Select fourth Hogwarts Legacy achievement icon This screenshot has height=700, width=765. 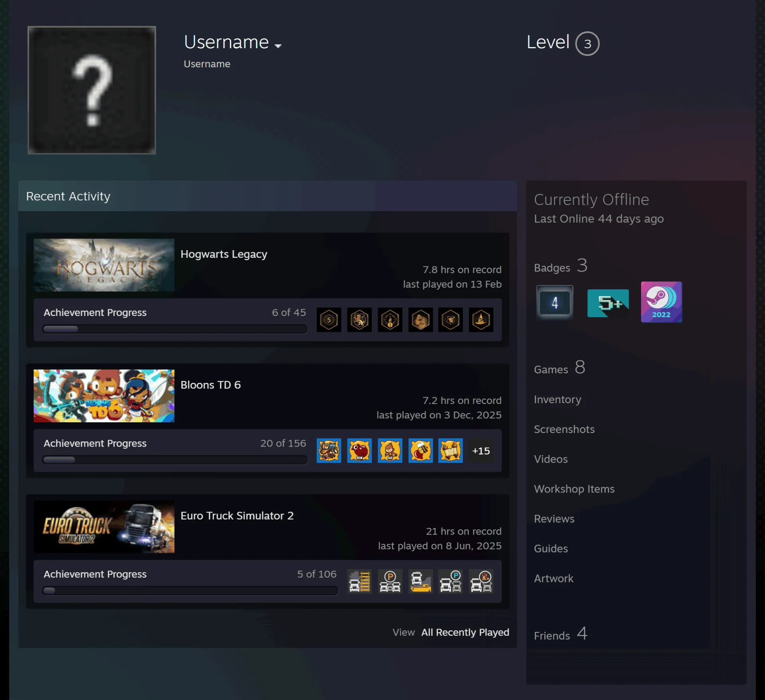coord(420,320)
